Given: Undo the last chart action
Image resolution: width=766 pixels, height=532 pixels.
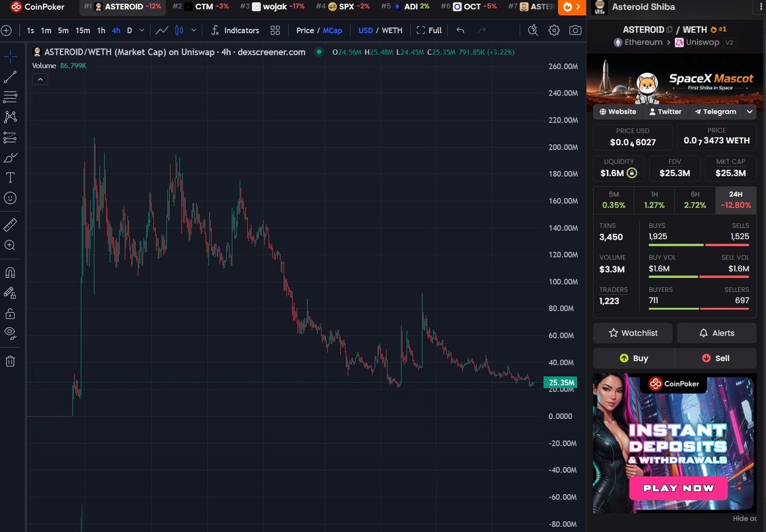Looking at the screenshot, I should pos(460,30).
